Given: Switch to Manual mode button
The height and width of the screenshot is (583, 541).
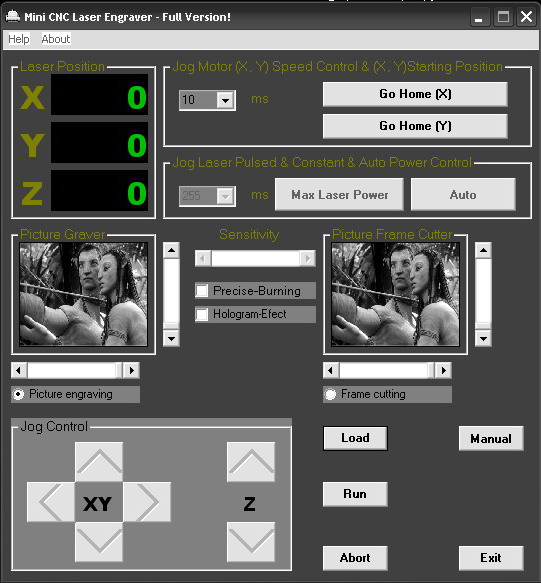Looking at the screenshot, I should [491, 438].
